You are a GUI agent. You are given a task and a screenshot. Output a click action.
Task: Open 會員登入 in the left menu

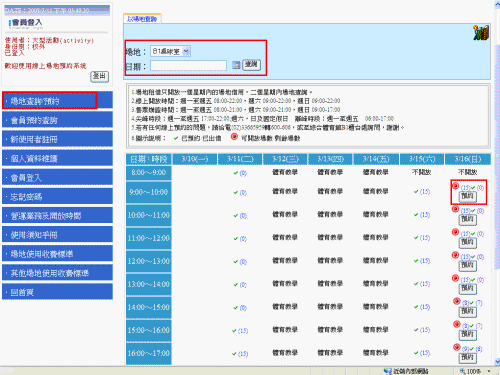click(x=57, y=177)
